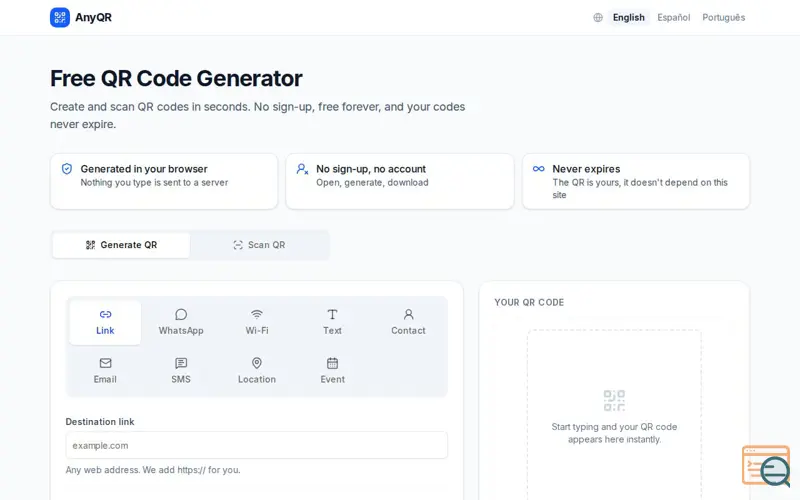The height and width of the screenshot is (500, 800).
Task: Focus the Destination link input field
Action: (x=257, y=445)
